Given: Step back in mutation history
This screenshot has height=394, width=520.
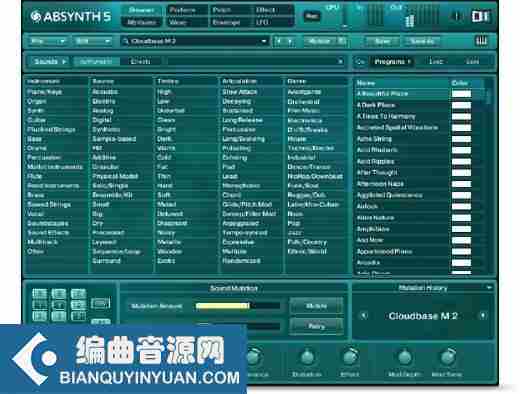Looking at the screenshot, I should (363, 315).
